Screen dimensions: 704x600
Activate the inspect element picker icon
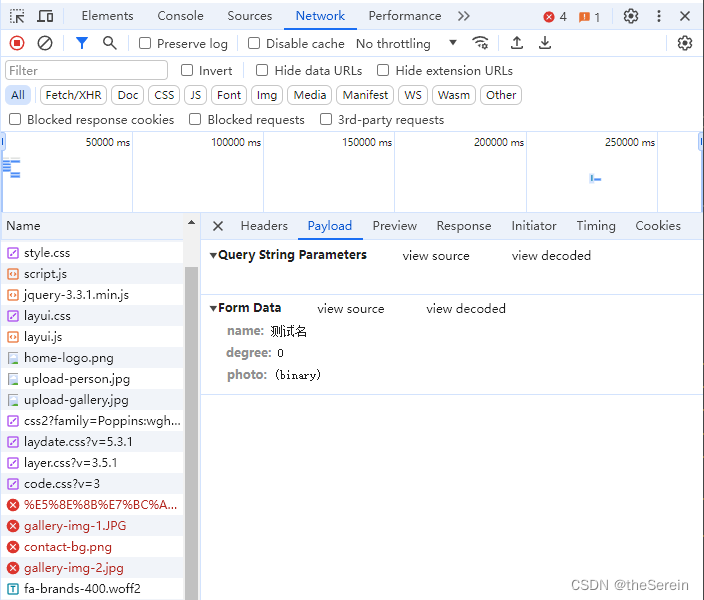coord(17,17)
